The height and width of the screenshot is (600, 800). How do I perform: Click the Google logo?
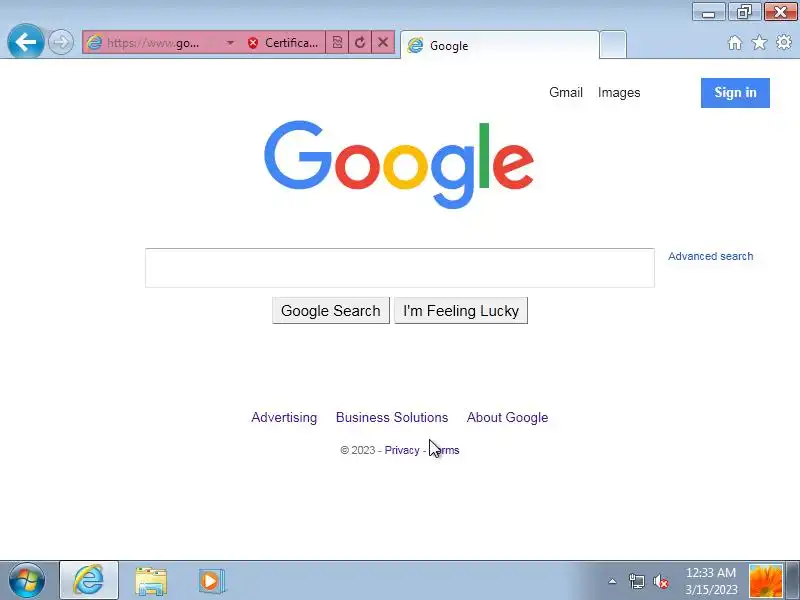tap(399, 164)
